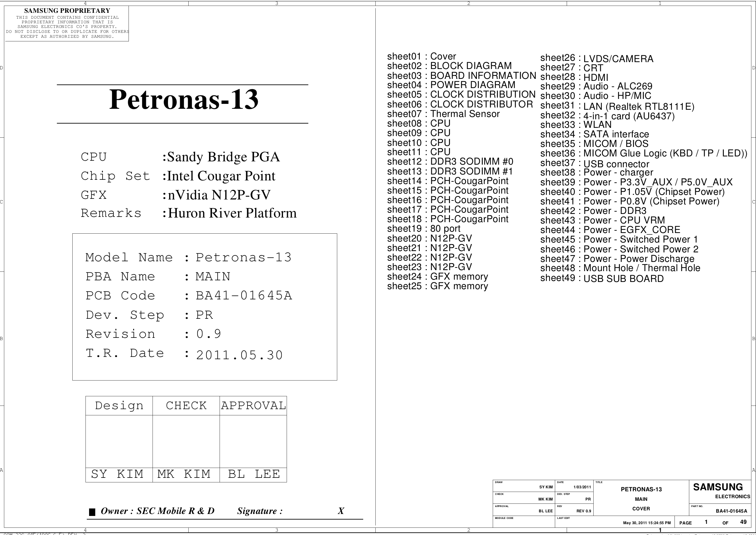Click 'sheet18 : PCH-CougarPoint' entry
The width and height of the screenshot is (756, 535).
[x=448, y=219]
